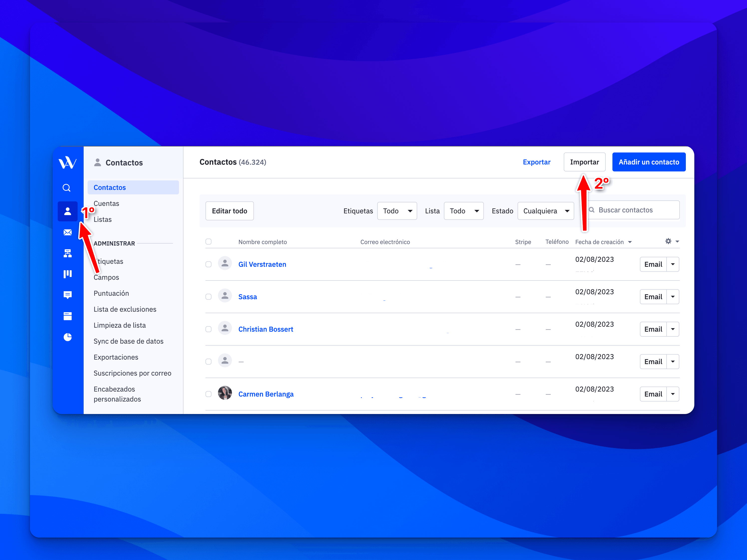This screenshot has width=747, height=560.
Task: Click the Stripe column header
Action: coord(523,242)
